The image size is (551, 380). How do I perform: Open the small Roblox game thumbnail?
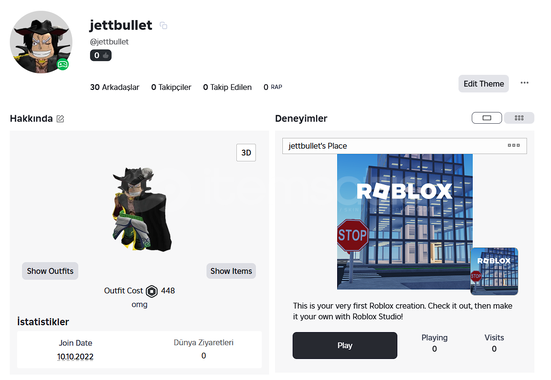click(x=494, y=271)
